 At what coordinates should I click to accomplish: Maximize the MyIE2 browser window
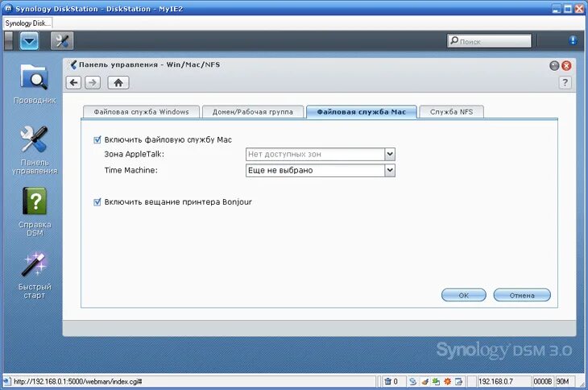pos(568,9)
